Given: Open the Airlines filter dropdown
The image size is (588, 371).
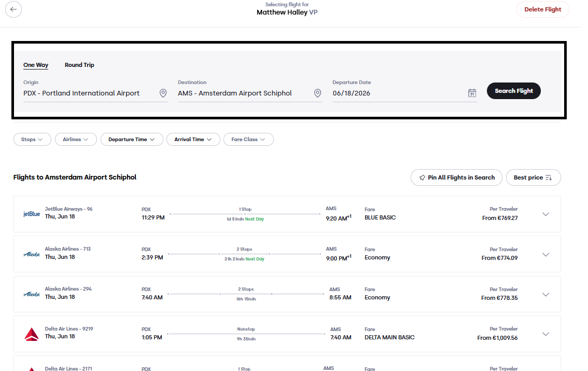Looking at the screenshot, I should point(76,140).
